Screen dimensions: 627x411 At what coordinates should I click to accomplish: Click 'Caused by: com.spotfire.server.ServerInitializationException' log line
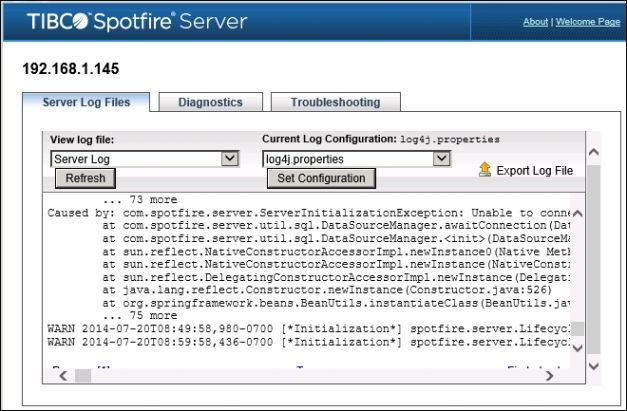(308, 213)
